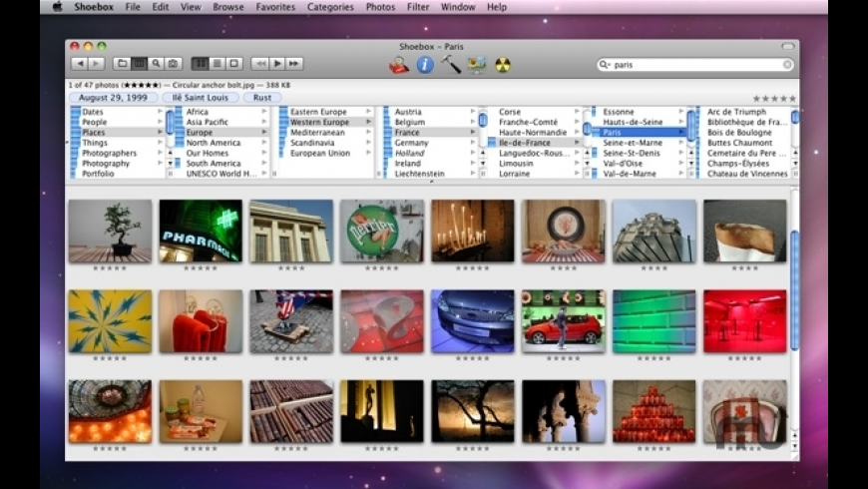Click the landscape picture icon in toolbar

[x=477, y=65]
